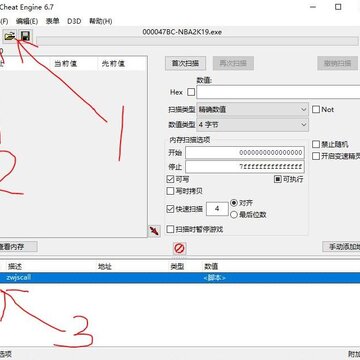The height and width of the screenshot is (360, 360).
Task: Open the 扫描类型 dropdown
Action: click(252, 109)
